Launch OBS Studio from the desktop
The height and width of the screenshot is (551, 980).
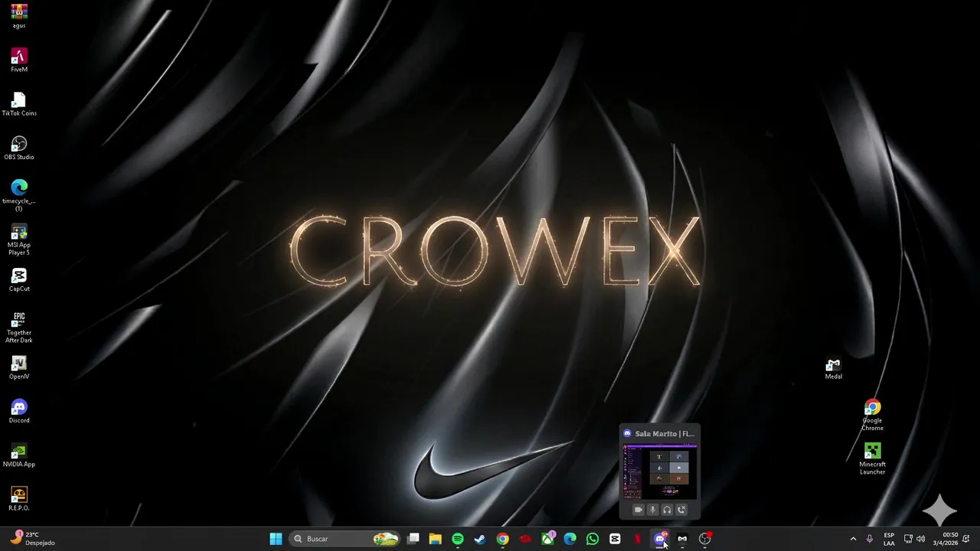point(19,148)
